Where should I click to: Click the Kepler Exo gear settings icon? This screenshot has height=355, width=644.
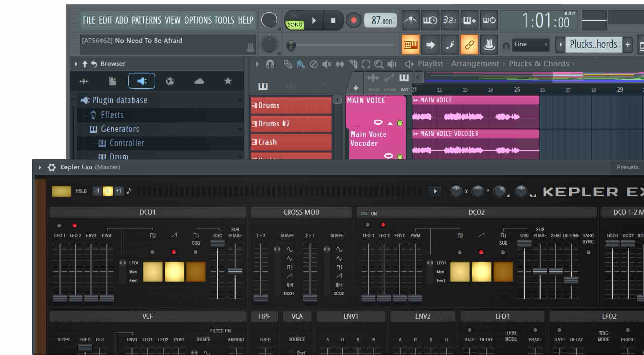coord(52,167)
